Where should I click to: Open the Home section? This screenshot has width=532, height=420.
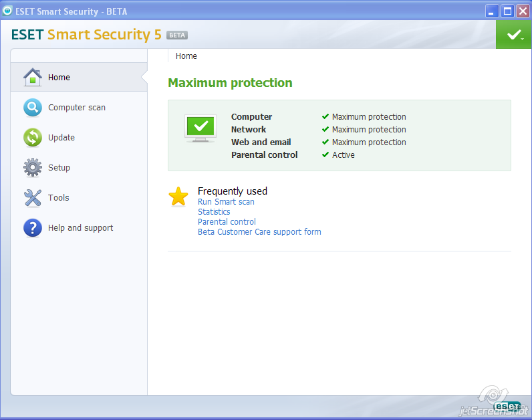pyautogui.click(x=79, y=77)
